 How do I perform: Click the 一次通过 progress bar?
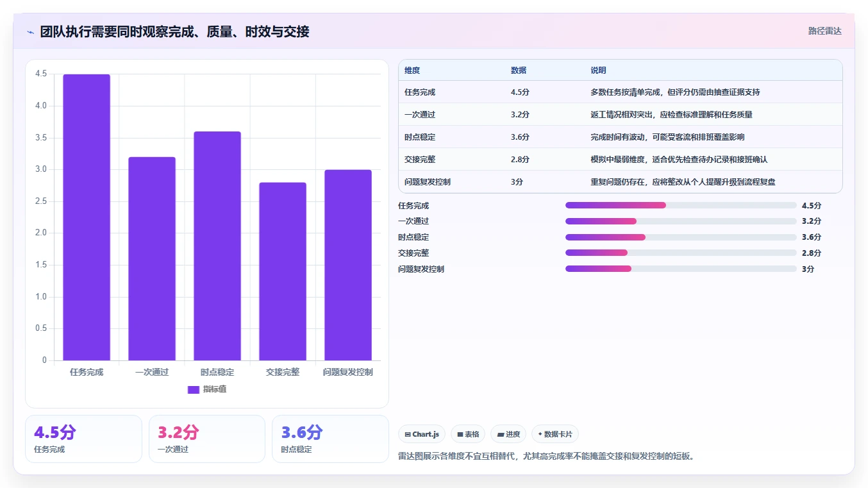tap(681, 221)
